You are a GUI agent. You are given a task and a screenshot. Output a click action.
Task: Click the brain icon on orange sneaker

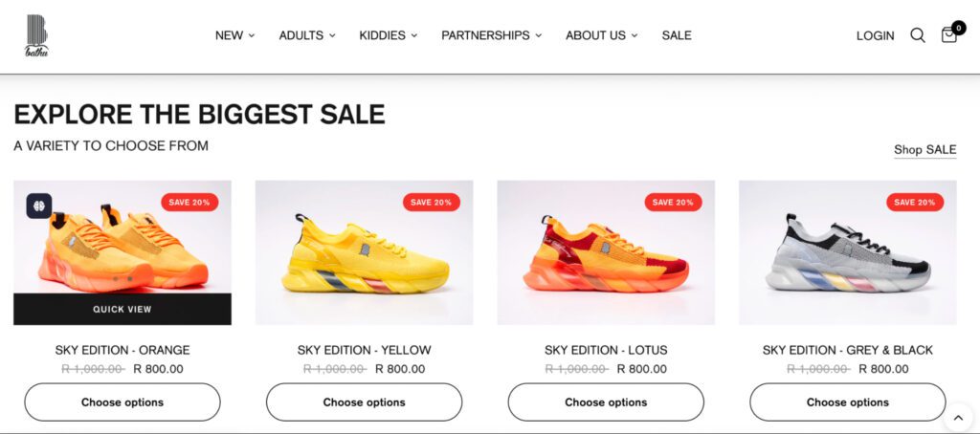pyautogui.click(x=38, y=206)
